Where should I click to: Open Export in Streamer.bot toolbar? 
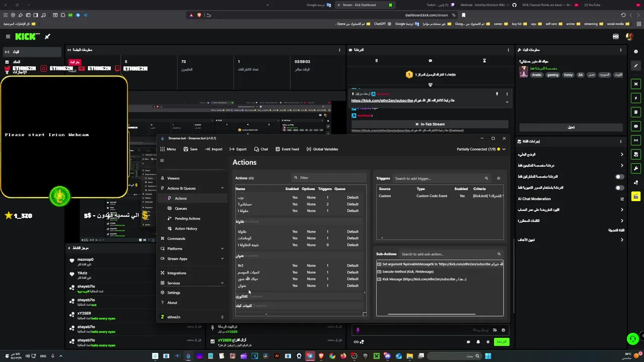tap(238, 149)
